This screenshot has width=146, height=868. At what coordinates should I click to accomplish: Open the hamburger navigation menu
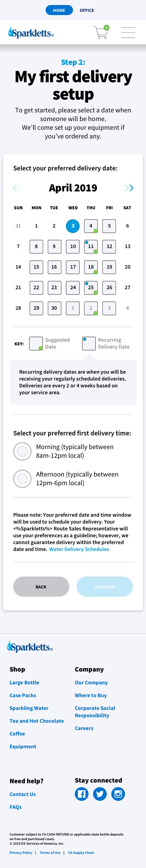tap(128, 33)
